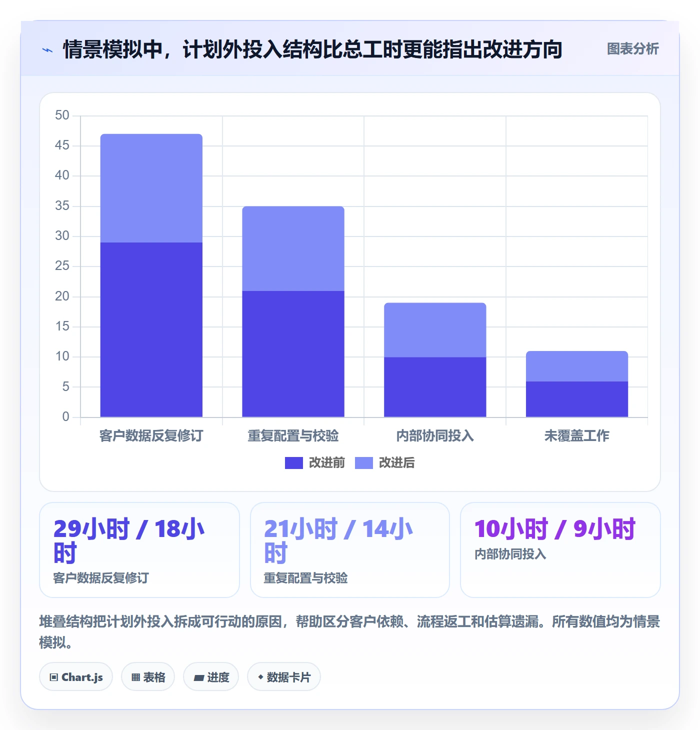
Task: Click the light 改进后 bar for 未覆盖工作
Action: pyautogui.click(x=577, y=366)
